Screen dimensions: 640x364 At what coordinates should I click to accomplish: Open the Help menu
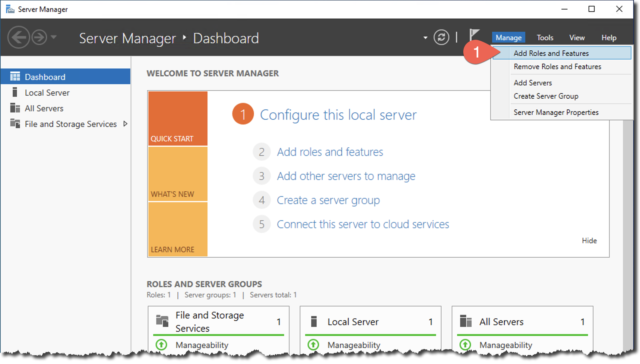tap(609, 37)
